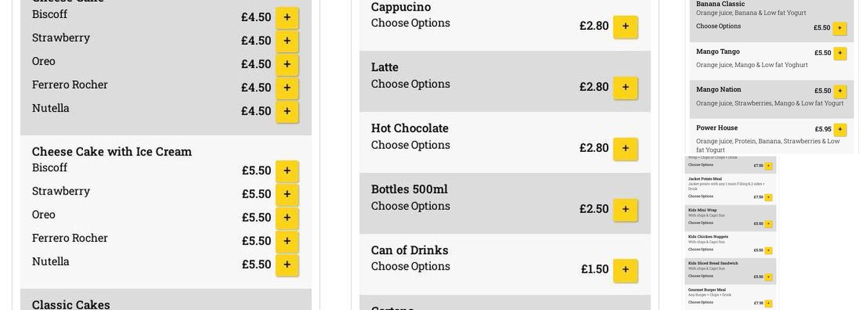
Task: Add £5.50 Ferrero Rocher cheese cake with ice cream
Action: pyautogui.click(x=287, y=241)
